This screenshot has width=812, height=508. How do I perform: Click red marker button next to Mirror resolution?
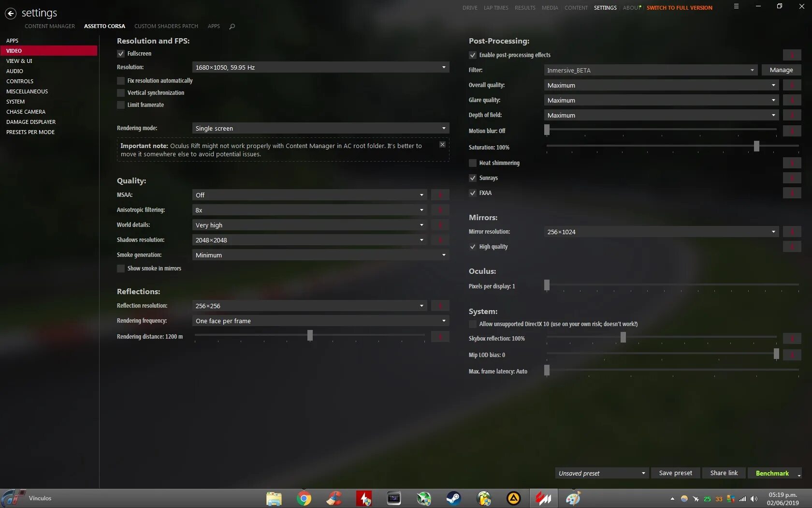[792, 232]
